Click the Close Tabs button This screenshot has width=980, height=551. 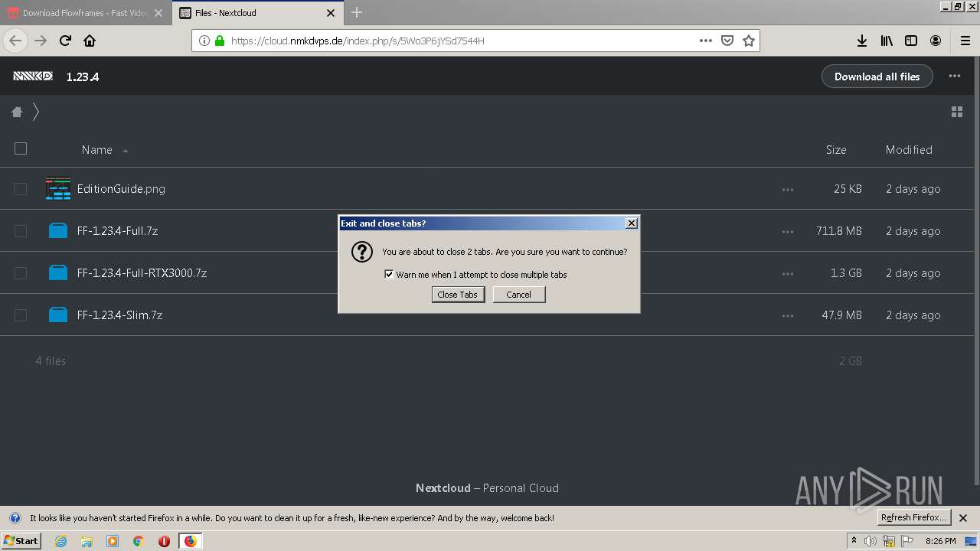click(x=458, y=295)
